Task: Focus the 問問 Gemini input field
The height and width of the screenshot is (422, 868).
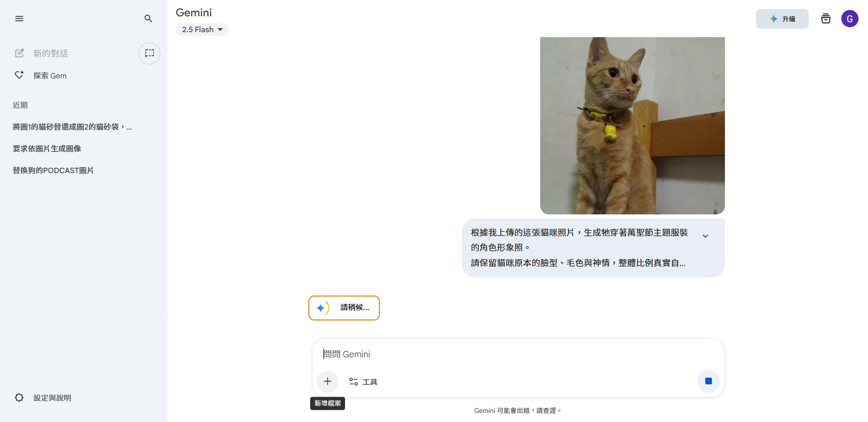Action: (x=518, y=354)
